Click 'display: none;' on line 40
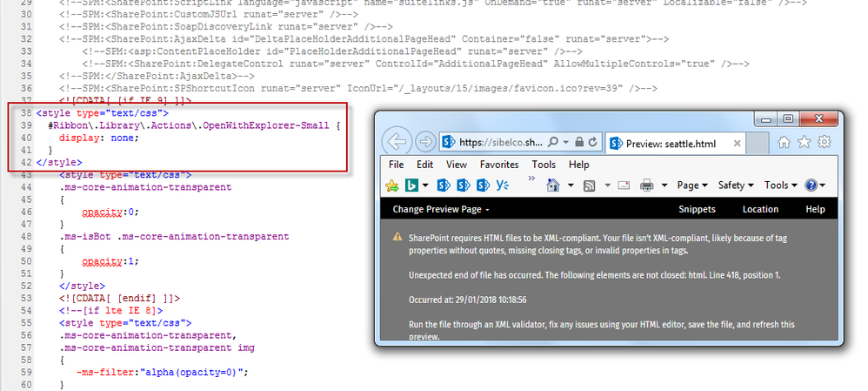Screen dimensions: 868x391 (x=99, y=138)
